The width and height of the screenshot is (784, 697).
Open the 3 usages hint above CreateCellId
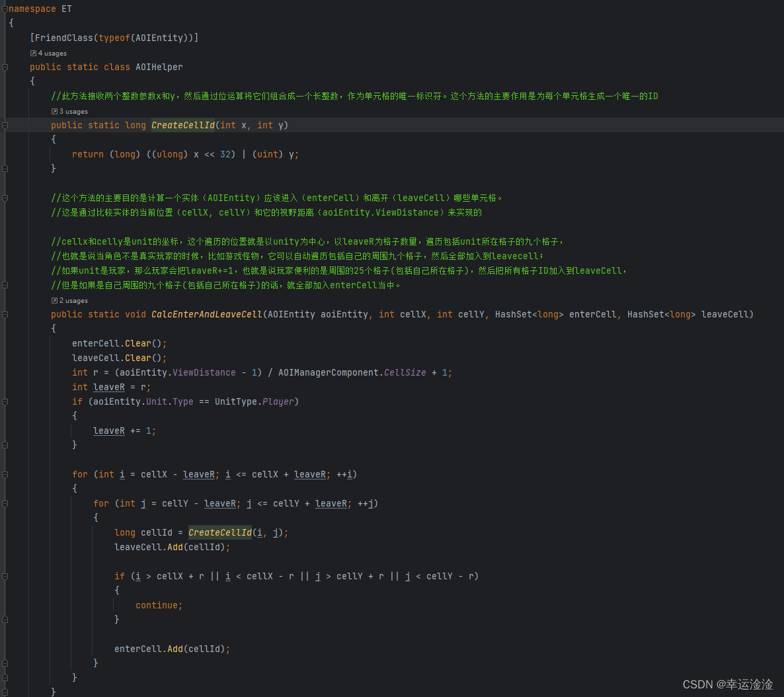[69, 111]
